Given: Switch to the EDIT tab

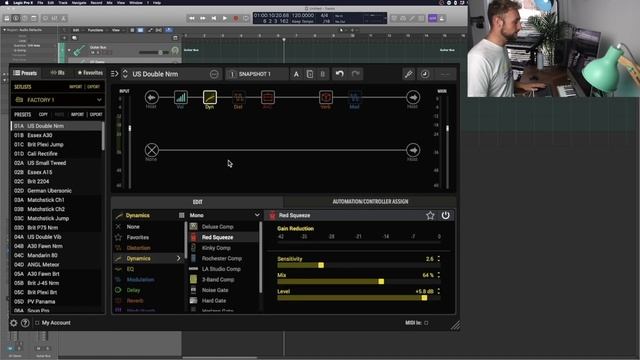Looking at the screenshot, I should coord(198,202).
